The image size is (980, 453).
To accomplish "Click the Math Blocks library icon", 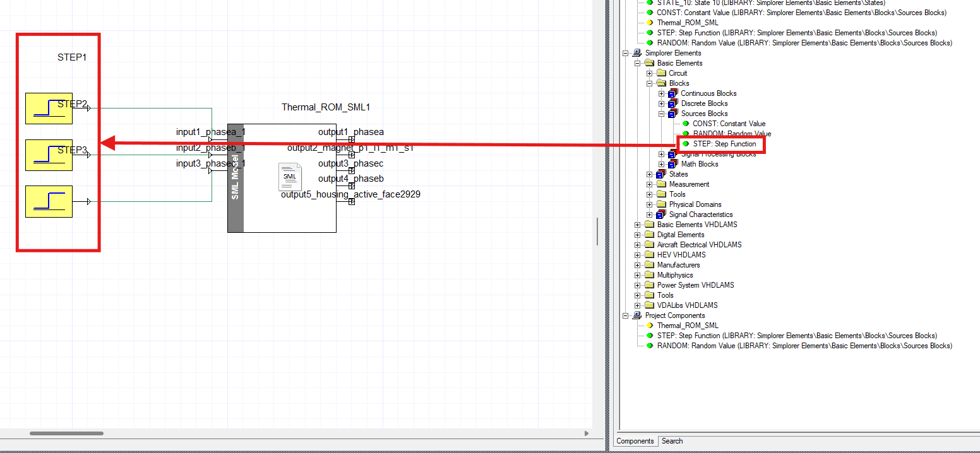I will [x=673, y=164].
